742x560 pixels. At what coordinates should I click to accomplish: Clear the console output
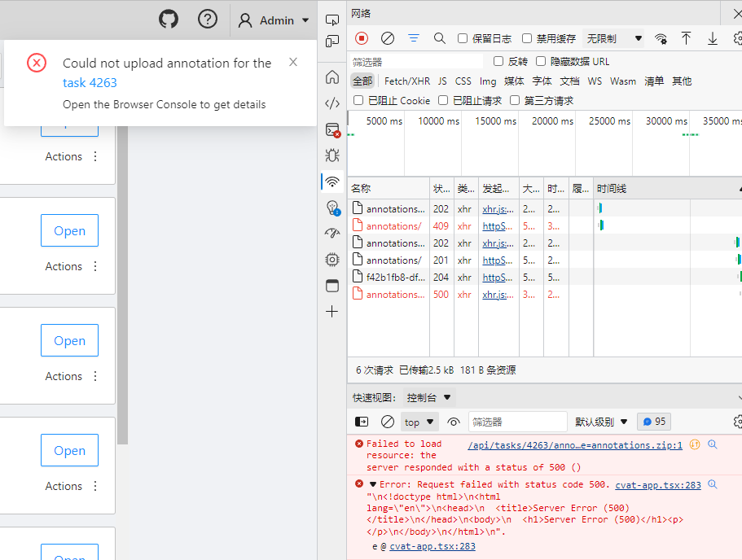pos(388,422)
